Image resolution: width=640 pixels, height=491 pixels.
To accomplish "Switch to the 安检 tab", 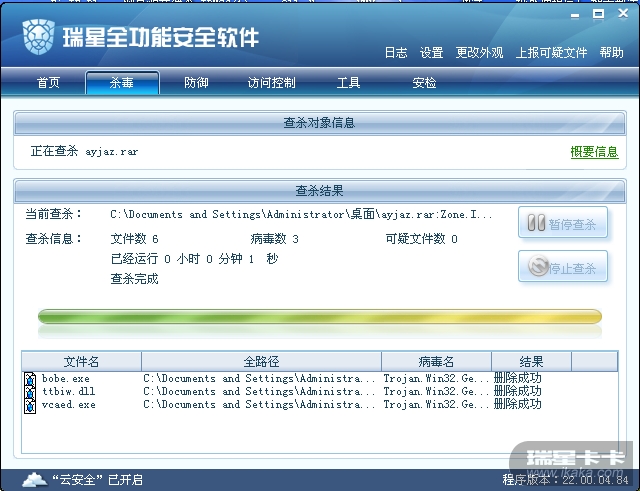I will pos(424,83).
